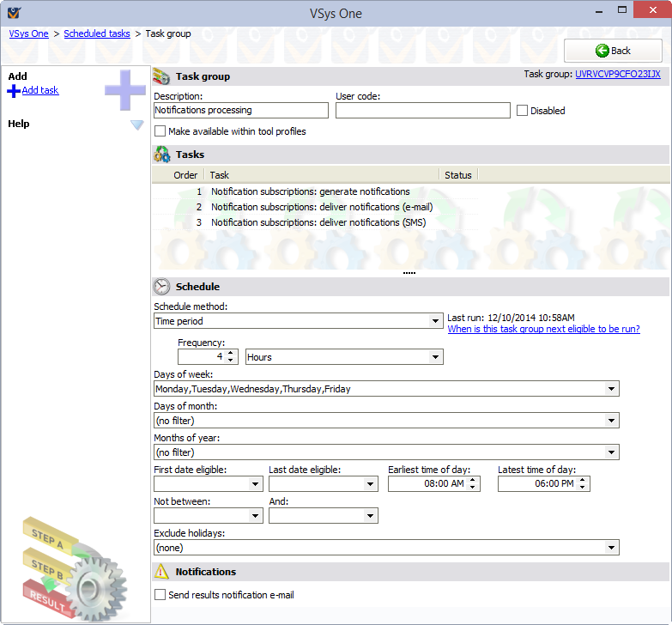Click the Add task link

click(40, 90)
